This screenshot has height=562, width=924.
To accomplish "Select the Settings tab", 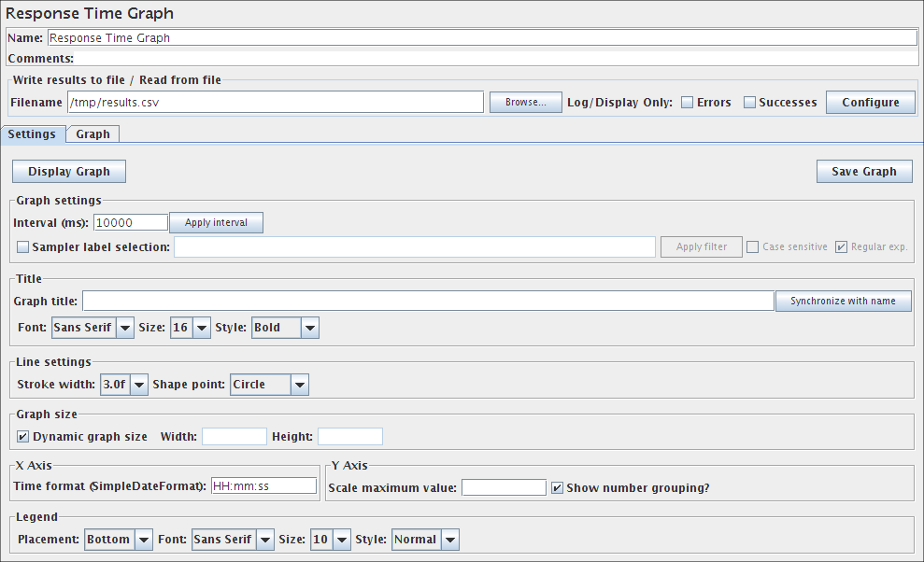I will tap(33, 133).
